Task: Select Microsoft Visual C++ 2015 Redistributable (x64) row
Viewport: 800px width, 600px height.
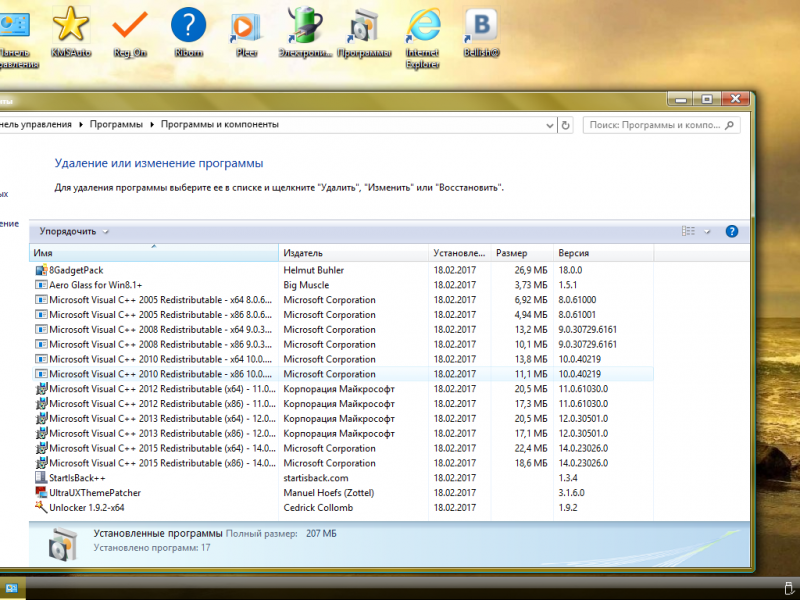Action: pyautogui.click(x=342, y=448)
